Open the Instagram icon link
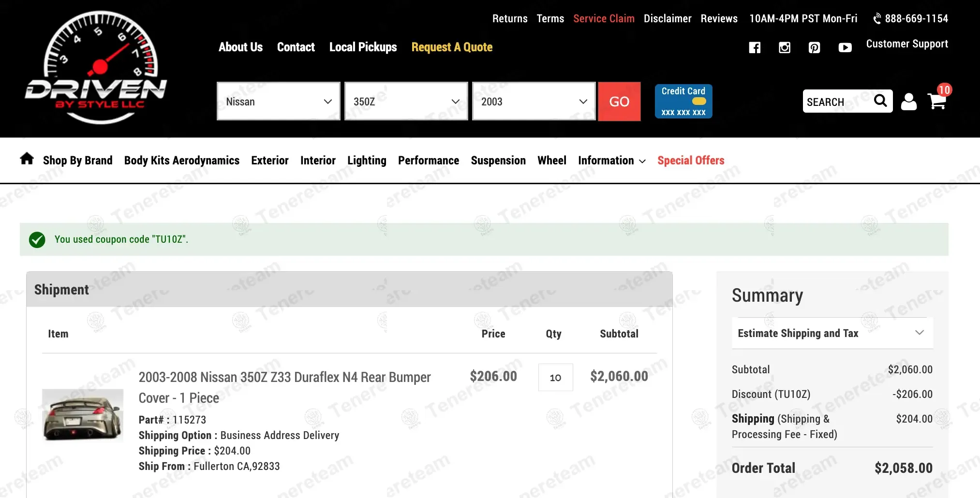This screenshot has height=498, width=980. pyautogui.click(x=785, y=47)
